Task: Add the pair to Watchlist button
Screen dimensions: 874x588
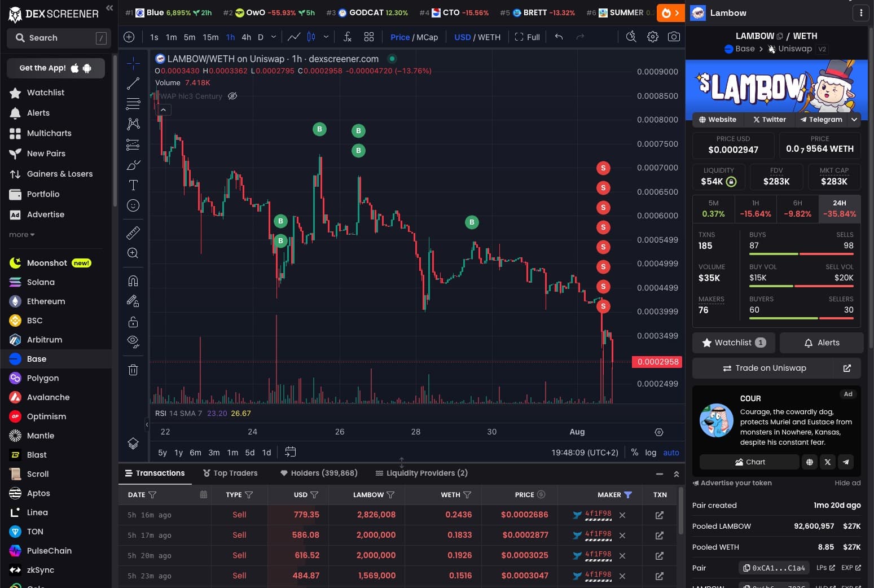Action: click(x=734, y=343)
